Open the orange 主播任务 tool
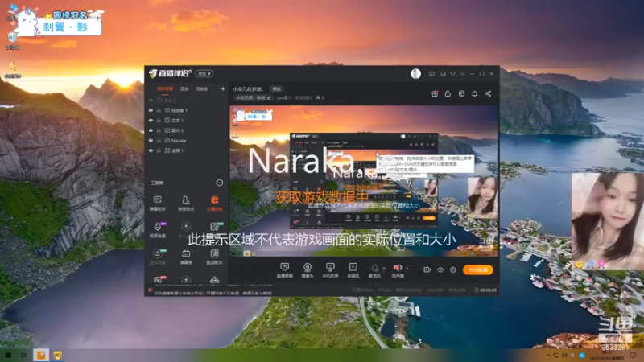Viewport: 644px width, 362px height. [x=214, y=203]
